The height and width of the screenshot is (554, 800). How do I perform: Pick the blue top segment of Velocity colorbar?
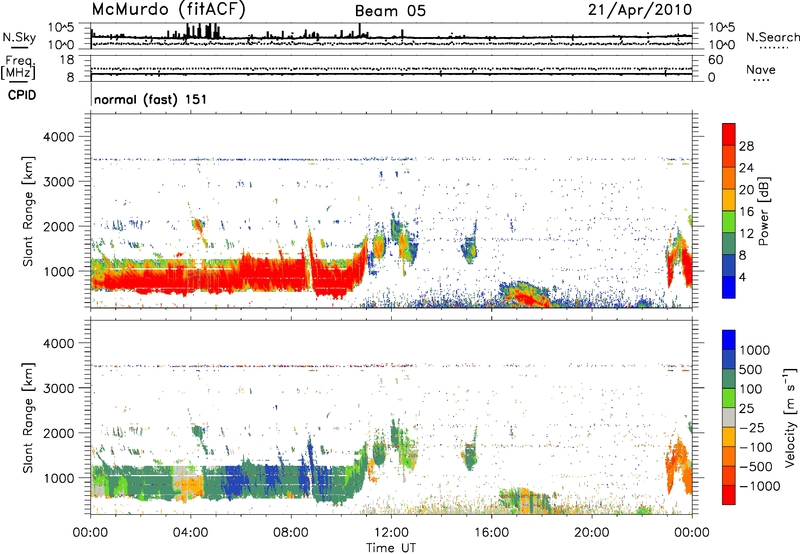click(729, 340)
